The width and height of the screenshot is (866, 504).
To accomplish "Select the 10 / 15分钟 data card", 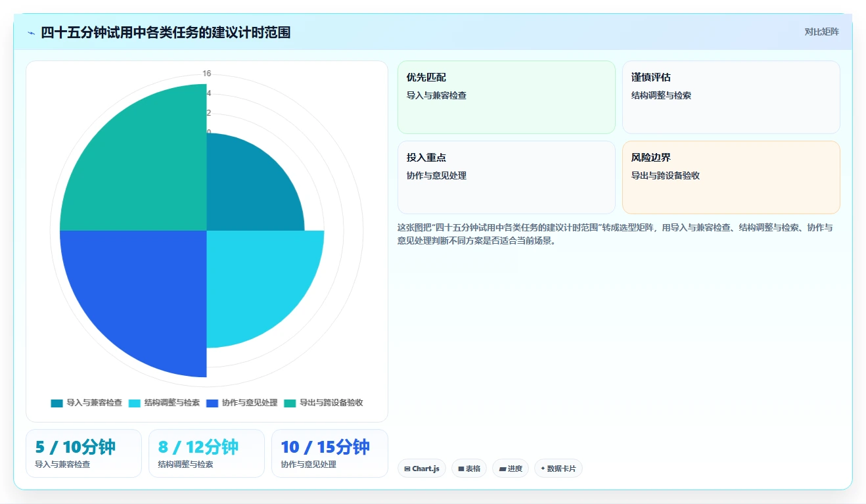I will pyautogui.click(x=330, y=453).
